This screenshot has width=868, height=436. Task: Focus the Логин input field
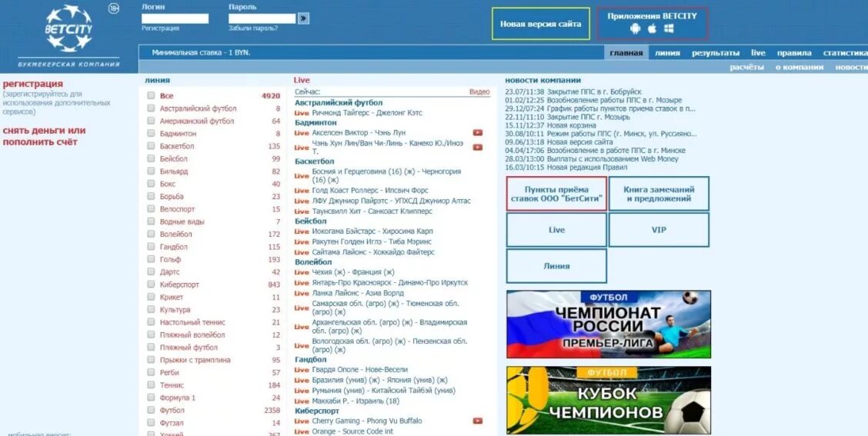tap(175, 18)
